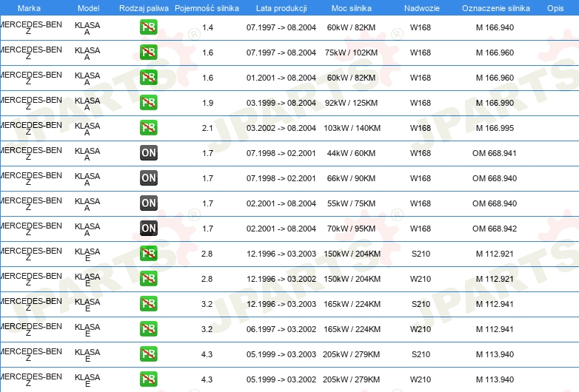
Task: Click the Moc silnika column header
Action: (352, 8)
